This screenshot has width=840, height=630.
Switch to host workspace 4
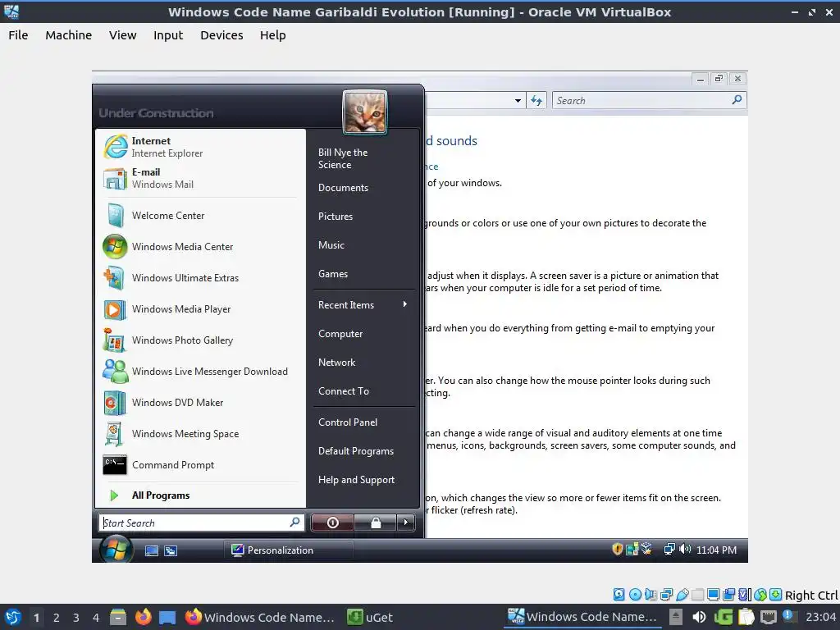96,617
